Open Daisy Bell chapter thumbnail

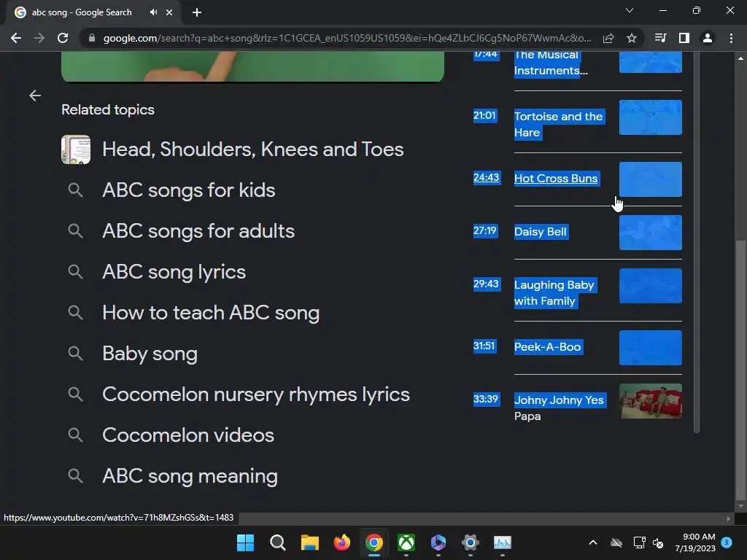tap(650, 233)
